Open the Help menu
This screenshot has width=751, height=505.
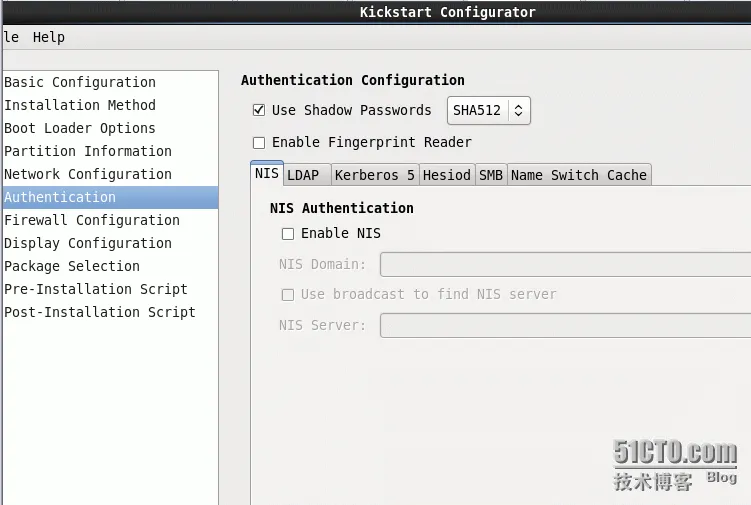[48, 37]
